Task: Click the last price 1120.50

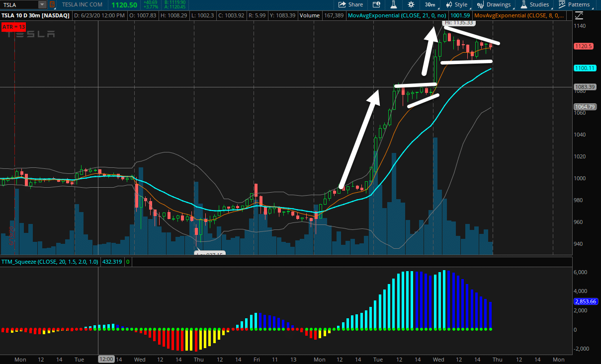Action: [x=124, y=4]
